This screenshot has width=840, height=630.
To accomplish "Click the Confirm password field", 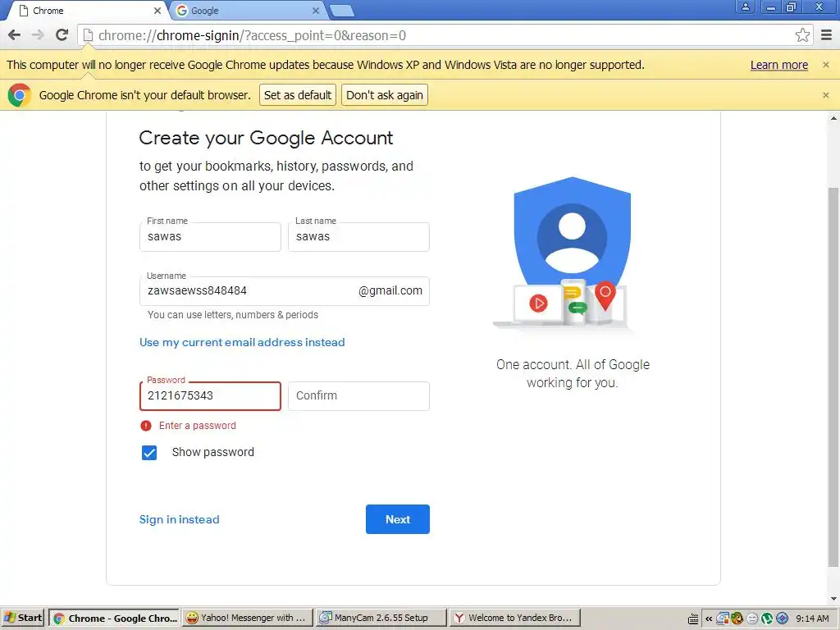I will [x=358, y=396].
